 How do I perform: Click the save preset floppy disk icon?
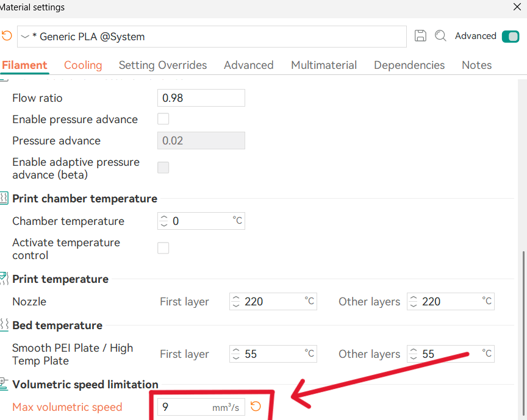pyautogui.click(x=420, y=36)
